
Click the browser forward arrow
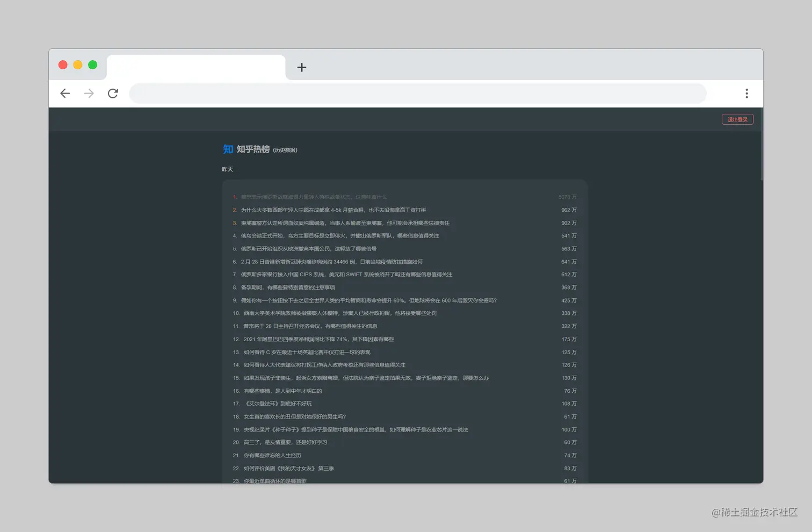click(x=89, y=93)
